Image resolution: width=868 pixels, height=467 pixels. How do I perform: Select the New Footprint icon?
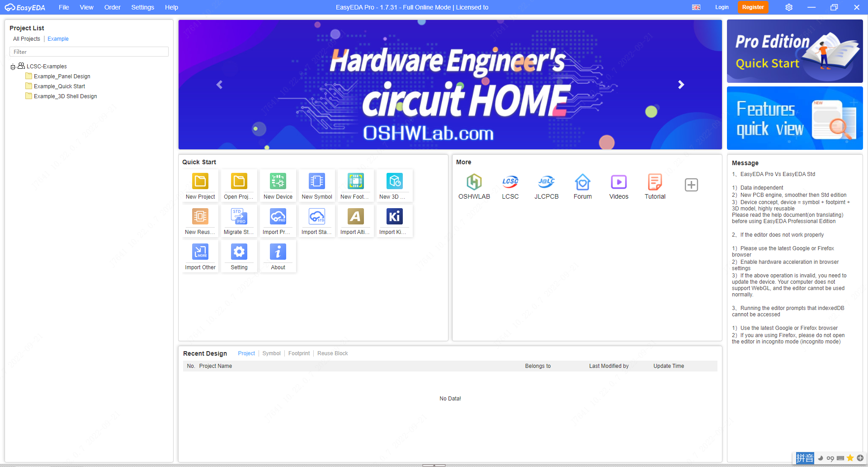click(x=356, y=181)
